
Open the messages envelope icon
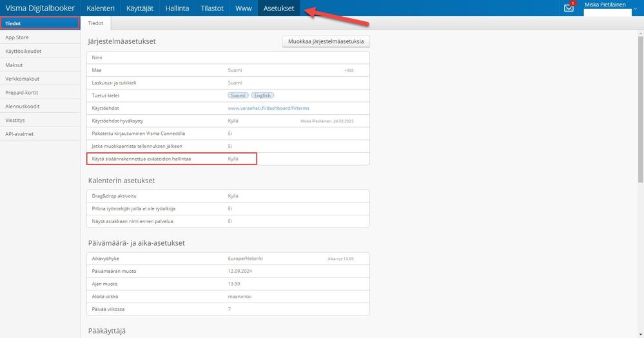coord(569,8)
